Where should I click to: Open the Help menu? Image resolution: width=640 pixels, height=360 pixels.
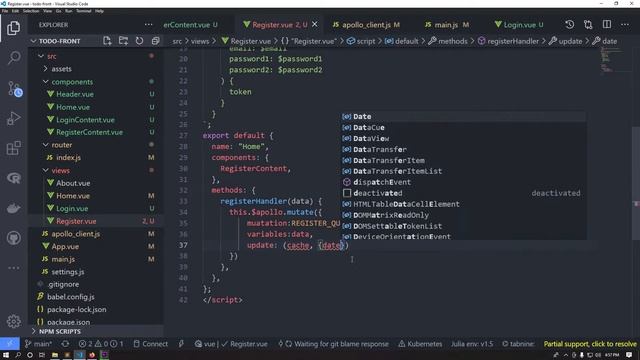coord(99,11)
